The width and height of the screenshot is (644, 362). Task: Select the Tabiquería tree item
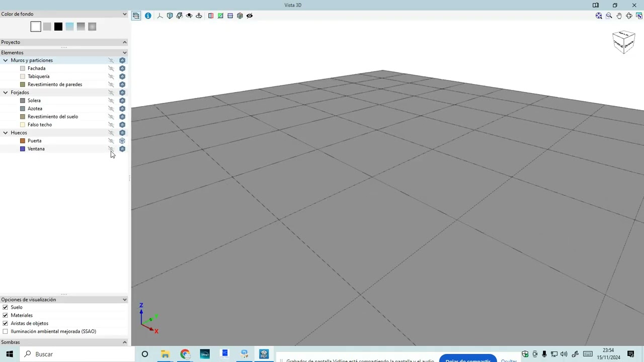(x=39, y=76)
